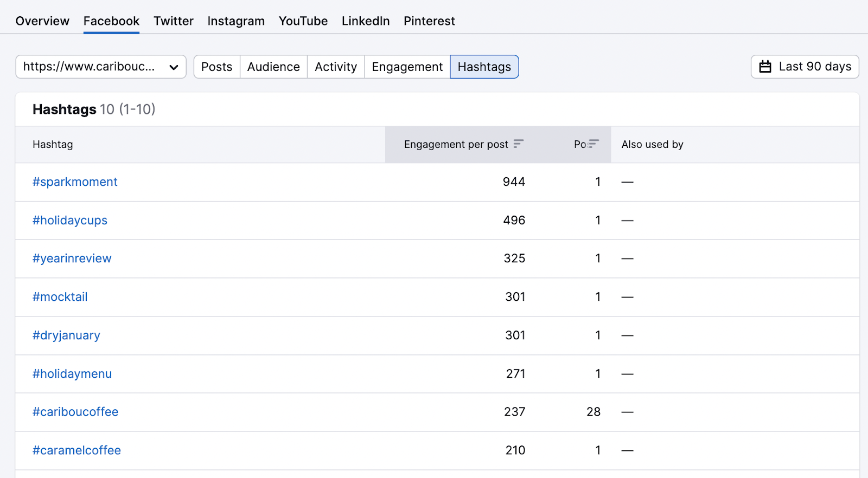Click the Also used by column header
The image size is (868, 478).
tap(652, 145)
